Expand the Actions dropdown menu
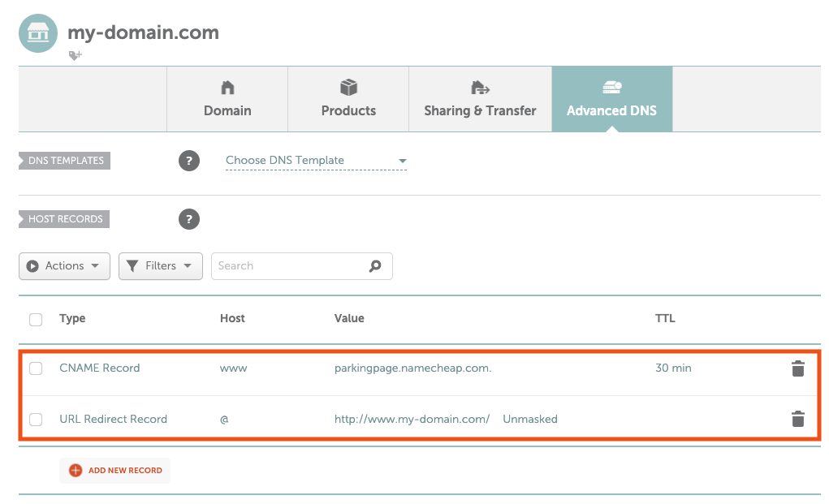The width and height of the screenshot is (829, 504). tap(64, 266)
